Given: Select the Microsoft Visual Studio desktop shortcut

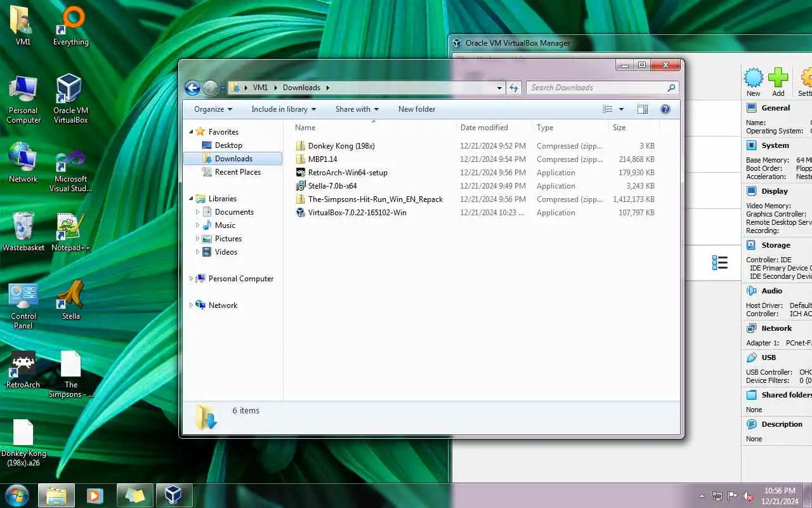Looking at the screenshot, I should 70,170.
